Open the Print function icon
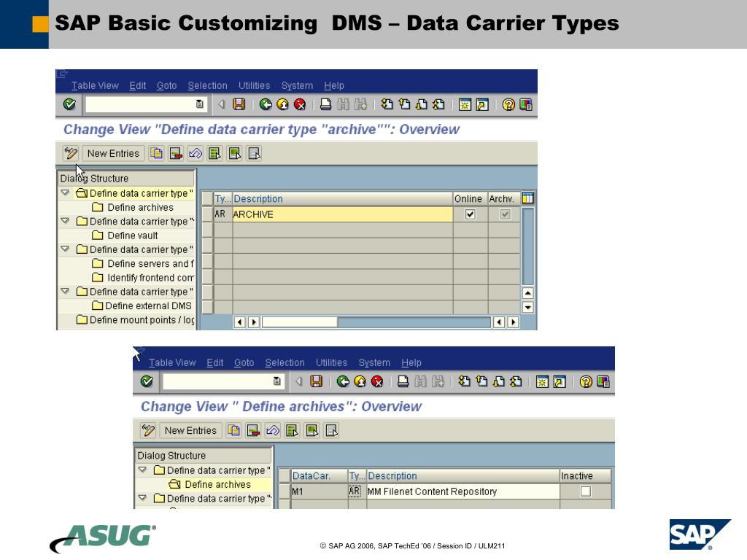The width and height of the screenshot is (747, 560). tap(326, 104)
